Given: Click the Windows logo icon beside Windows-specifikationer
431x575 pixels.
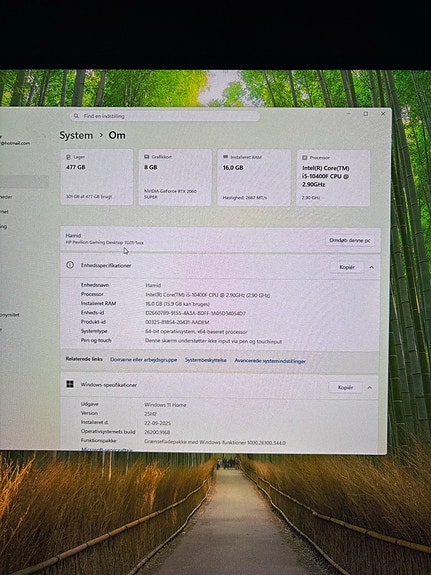Looking at the screenshot, I should tap(70, 384).
